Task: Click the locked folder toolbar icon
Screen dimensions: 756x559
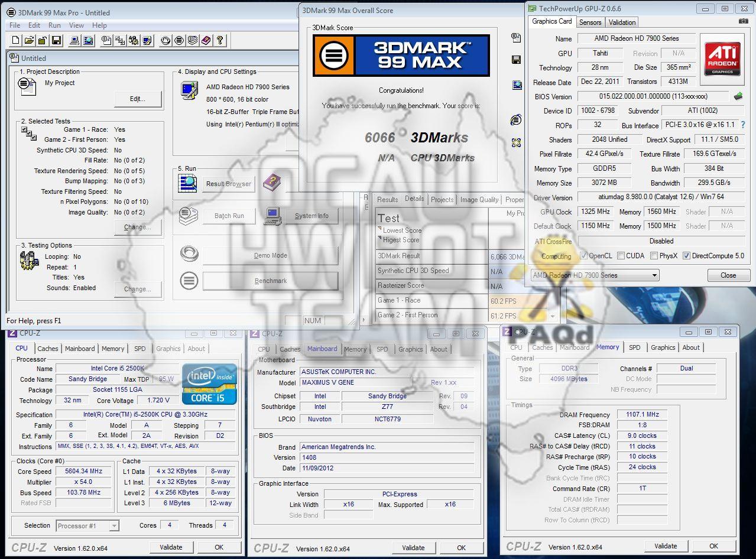Action: [x=43, y=40]
